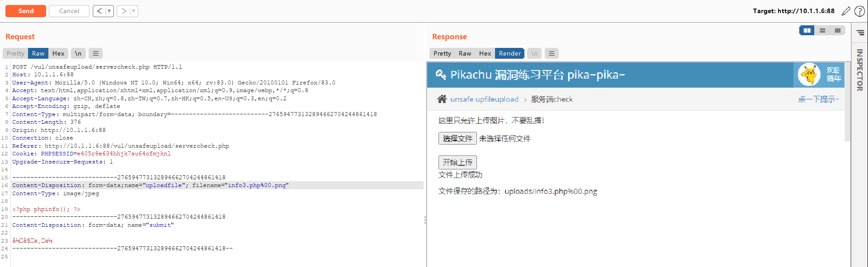Screen dimensions: 868x267
Task: Click the Pikachu 漏洞练习平台 title
Action: [x=538, y=75]
